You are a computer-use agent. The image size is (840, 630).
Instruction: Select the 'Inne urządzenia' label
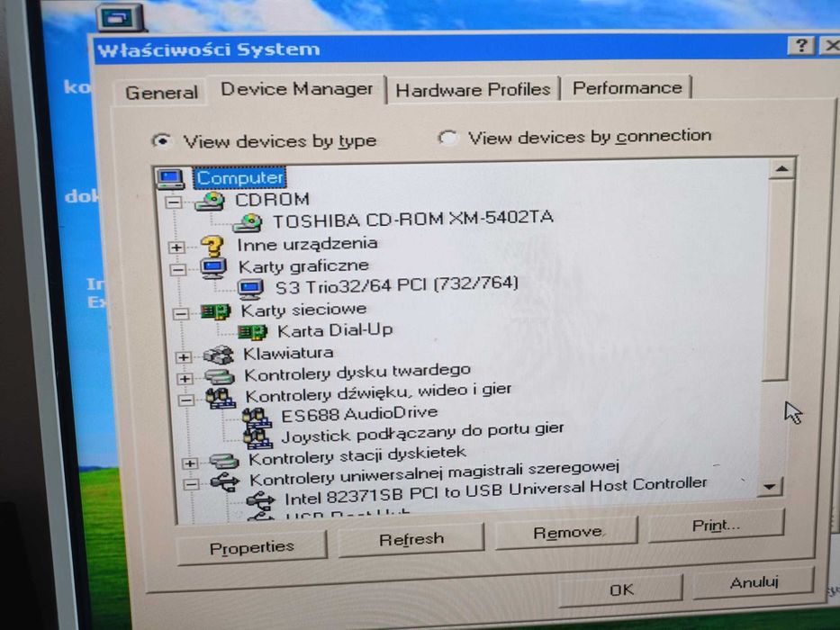pyautogui.click(x=308, y=244)
